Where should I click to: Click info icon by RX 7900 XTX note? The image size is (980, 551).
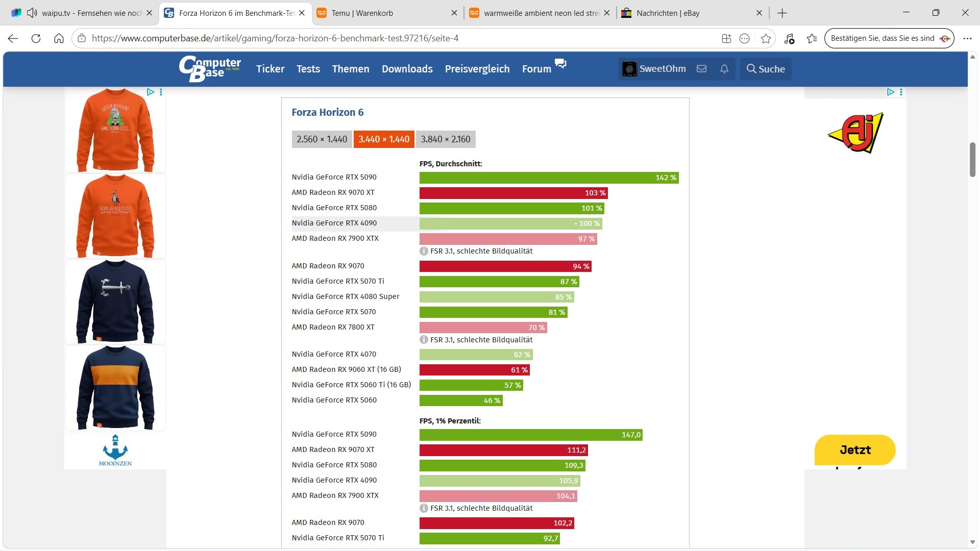coord(424,251)
